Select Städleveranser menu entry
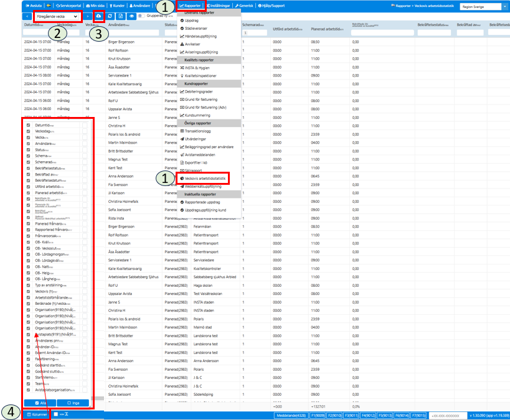Screen dimensions: 510x420 pos(194,28)
